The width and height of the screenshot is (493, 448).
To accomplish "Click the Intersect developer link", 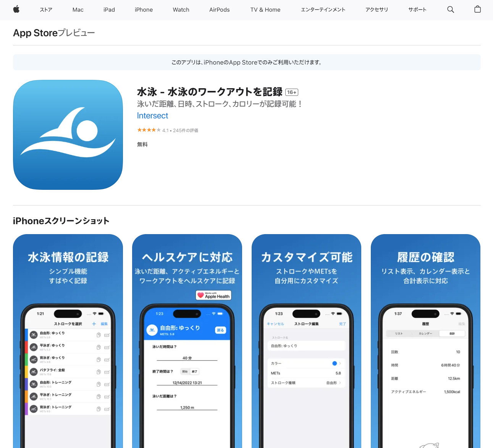I will pyautogui.click(x=152, y=116).
